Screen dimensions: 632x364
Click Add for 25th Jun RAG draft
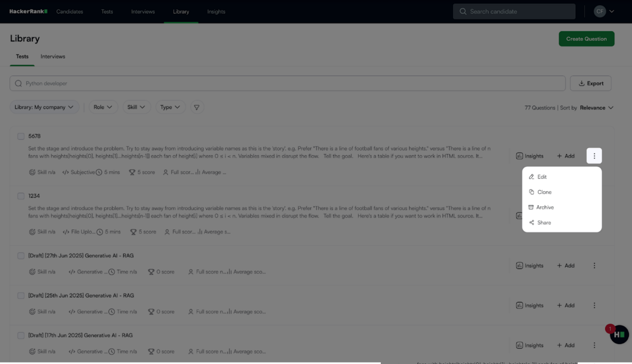coord(565,306)
